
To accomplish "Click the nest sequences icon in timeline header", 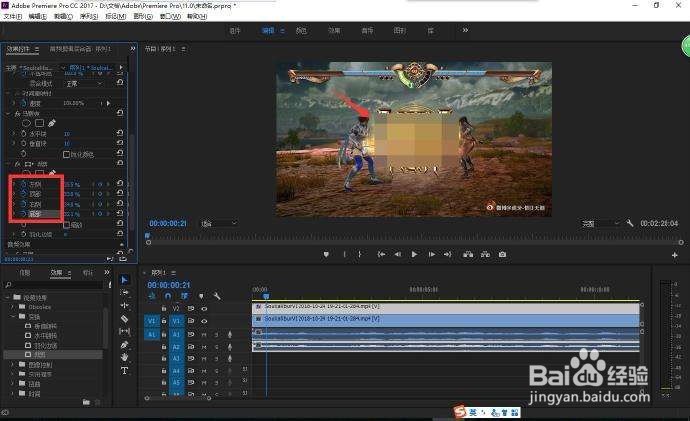I will [152, 296].
